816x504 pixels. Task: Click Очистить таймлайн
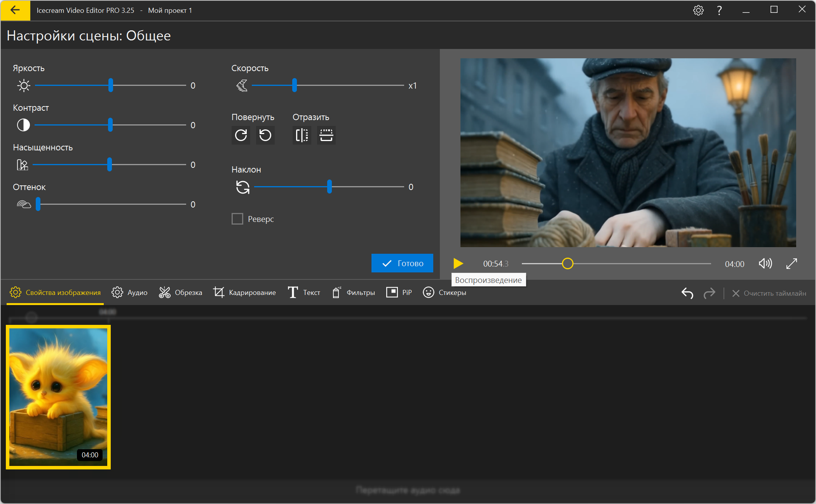click(x=769, y=293)
